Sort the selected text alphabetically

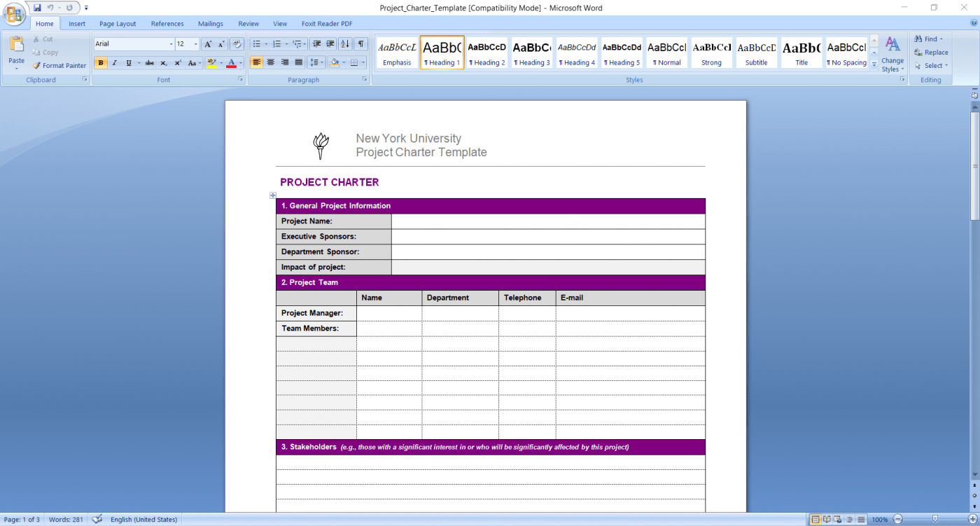[x=345, y=44]
